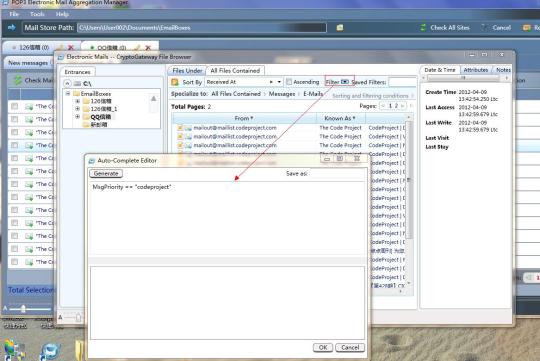Click the Filter button icon
540x361 pixels.
pyautogui.click(x=345, y=82)
